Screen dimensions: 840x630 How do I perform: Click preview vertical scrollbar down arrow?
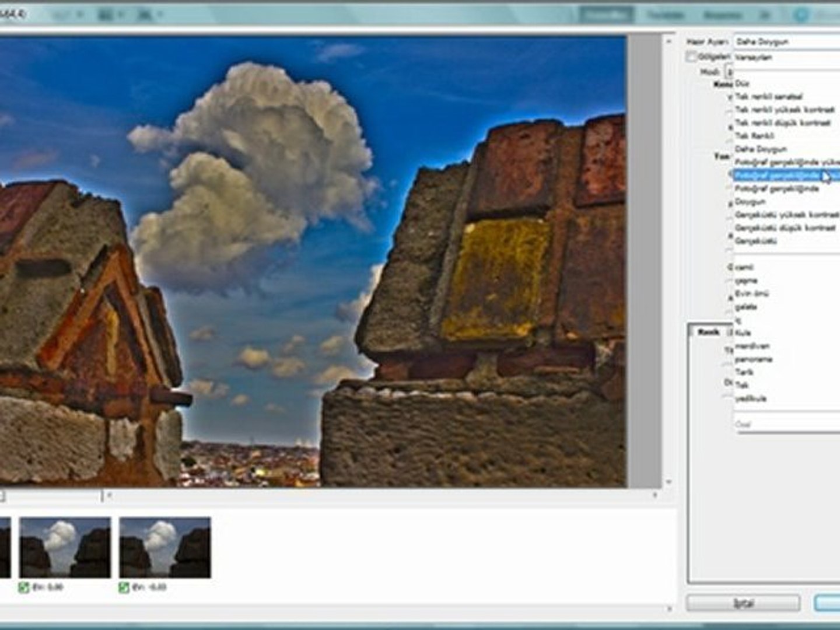pyautogui.click(x=668, y=482)
